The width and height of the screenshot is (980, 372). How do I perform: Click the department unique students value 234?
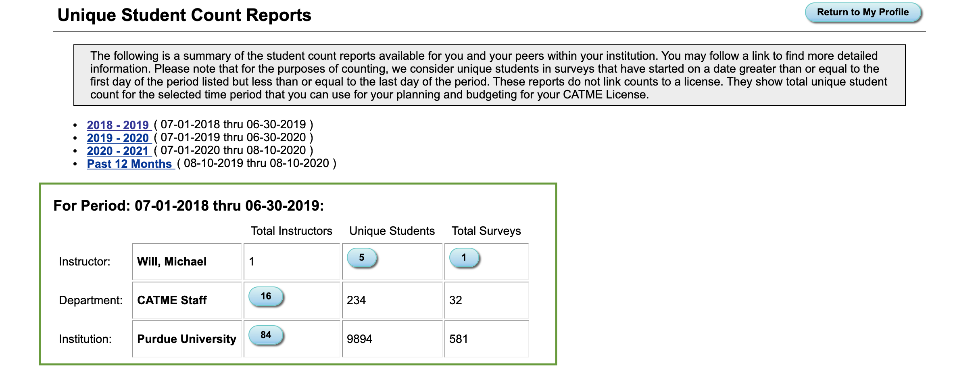(357, 300)
